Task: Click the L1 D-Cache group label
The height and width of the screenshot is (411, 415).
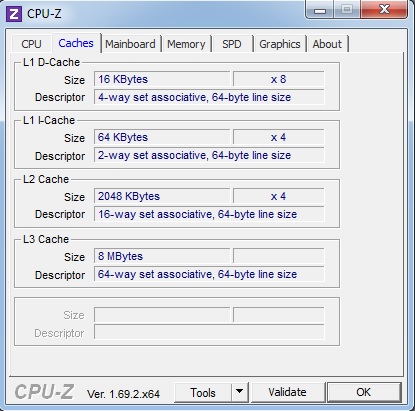Action: [x=51, y=62]
